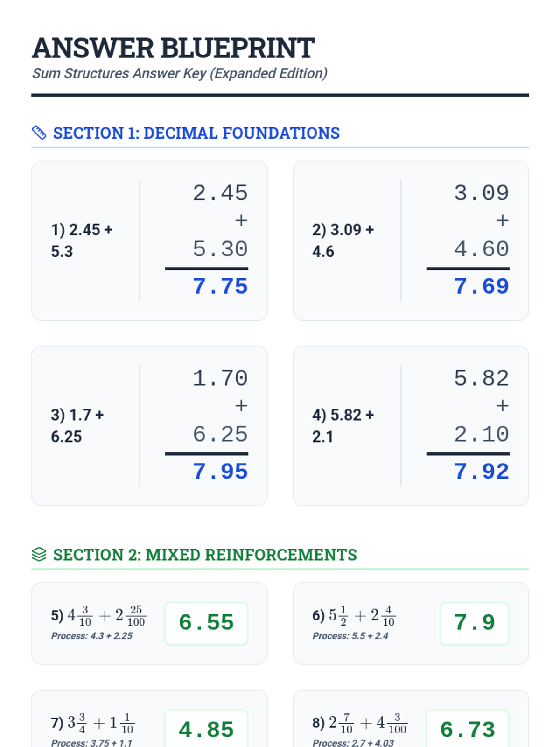Click the blue answer 7.92
Image resolution: width=560 pixels, height=747 pixels.
pyautogui.click(x=481, y=472)
